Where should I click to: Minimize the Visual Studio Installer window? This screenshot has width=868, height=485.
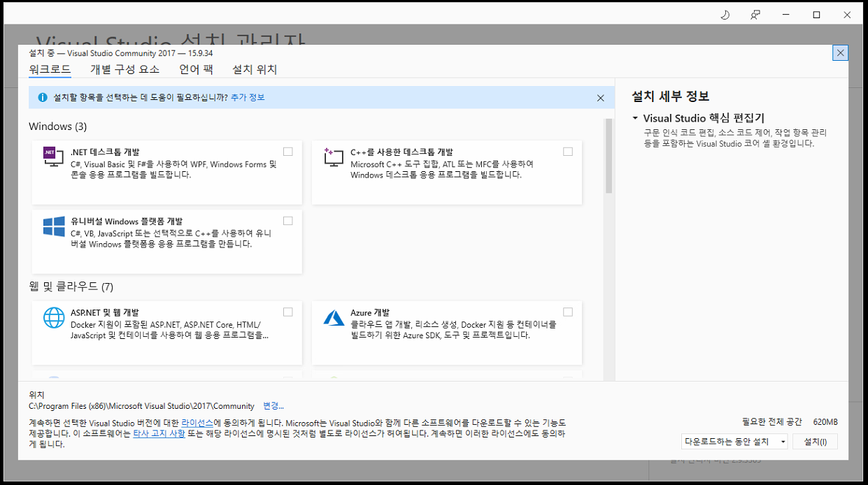pos(785,15)
